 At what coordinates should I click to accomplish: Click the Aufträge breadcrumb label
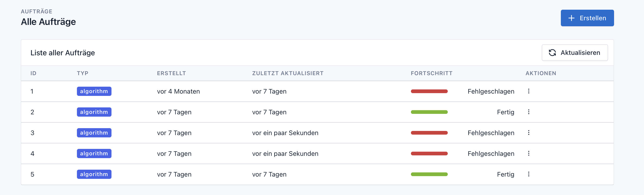(x=36, y=12)
